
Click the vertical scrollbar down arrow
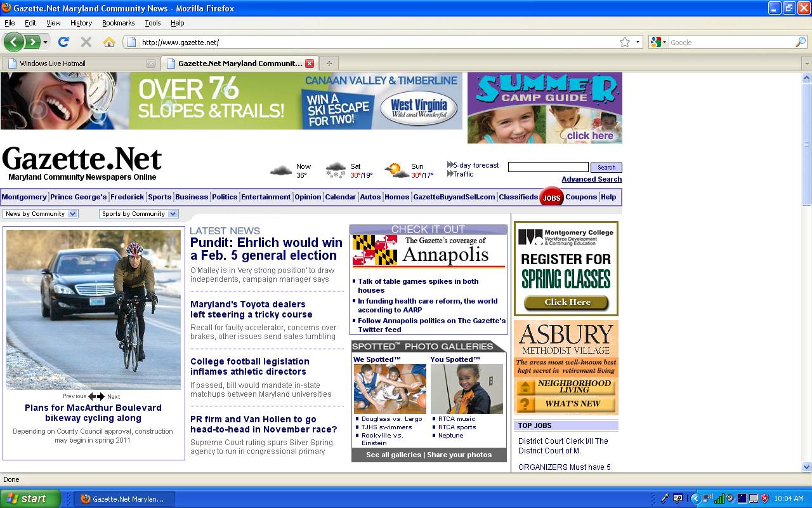(x=806, y=467)
